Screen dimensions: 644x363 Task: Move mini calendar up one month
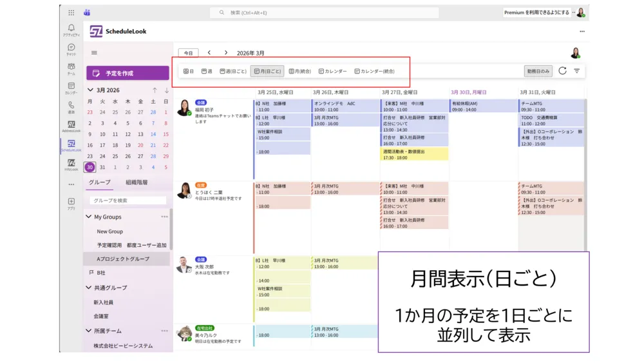pyautogui.click(x=155, y=90)
